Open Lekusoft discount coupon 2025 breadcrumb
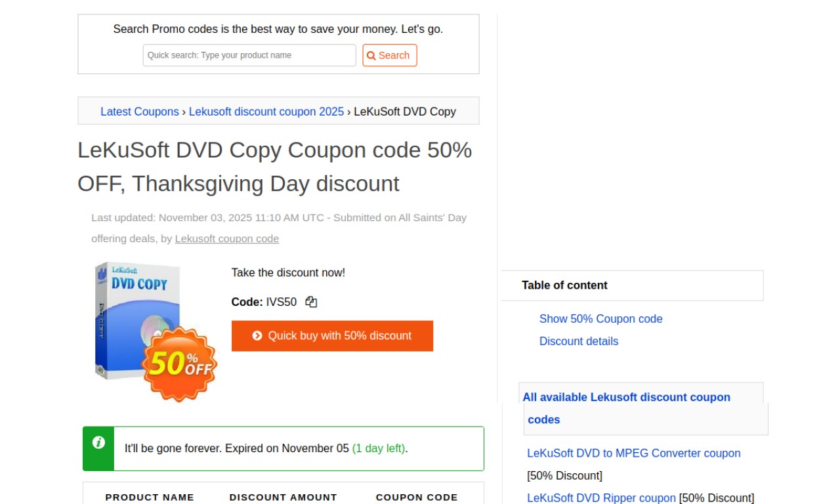840x504 pixels. (x=266, y=112)
